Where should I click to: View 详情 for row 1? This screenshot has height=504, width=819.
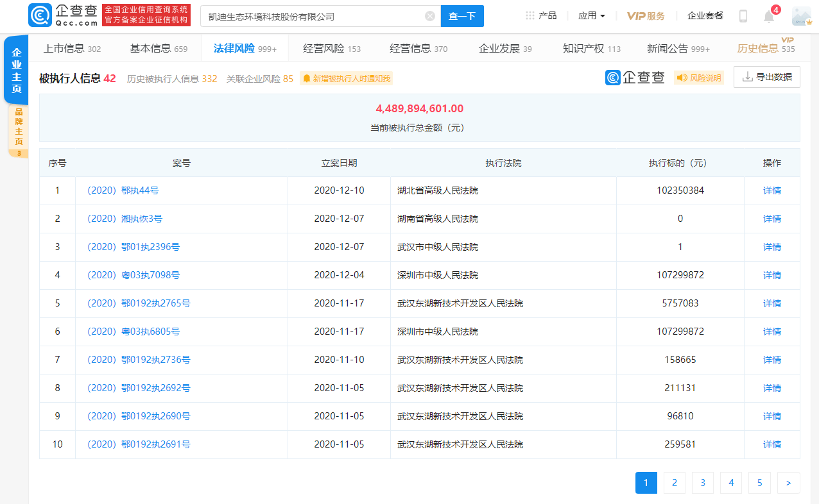(772, 190)
